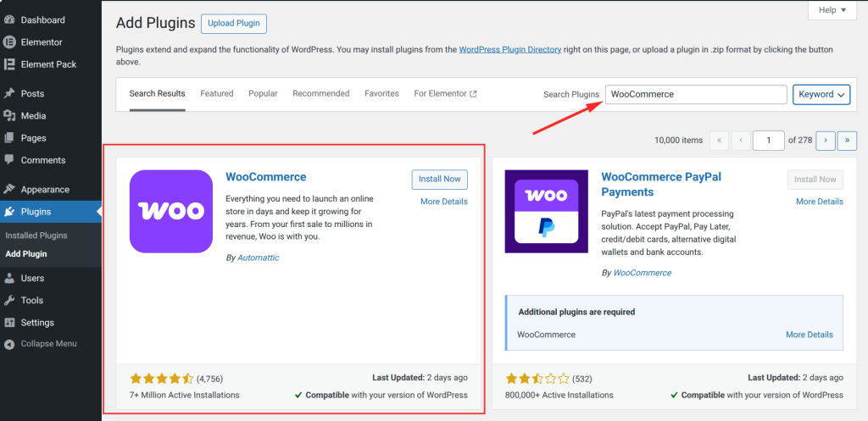Click the Appearance paintbrush icon
The height and width of the screenshot is (421, 868).
click(x=8, y=189)
